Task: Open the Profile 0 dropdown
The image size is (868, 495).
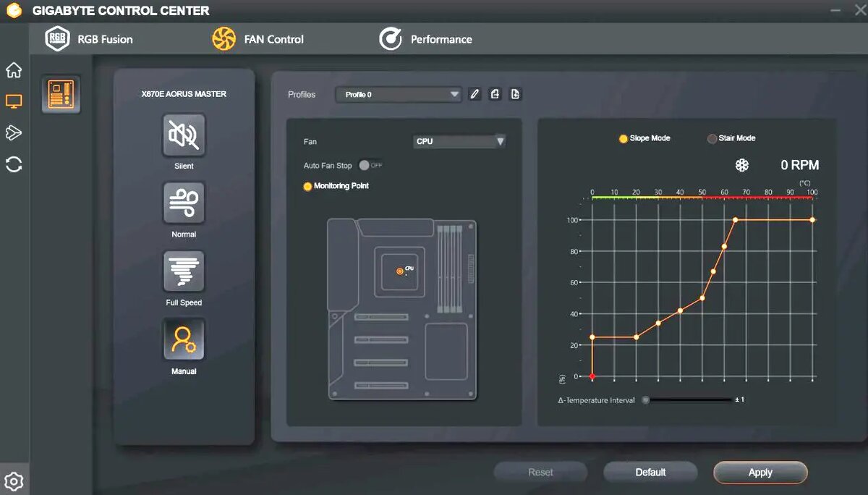Action: [399, 95]
